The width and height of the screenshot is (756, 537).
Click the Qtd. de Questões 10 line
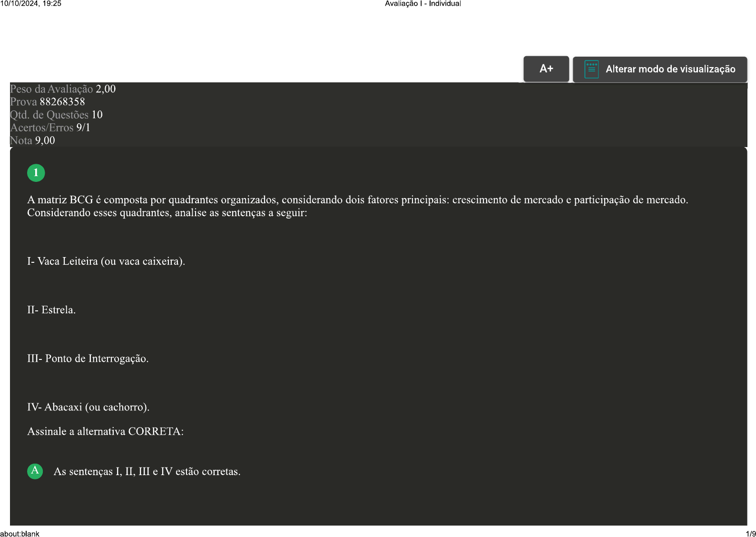(56, 115)
